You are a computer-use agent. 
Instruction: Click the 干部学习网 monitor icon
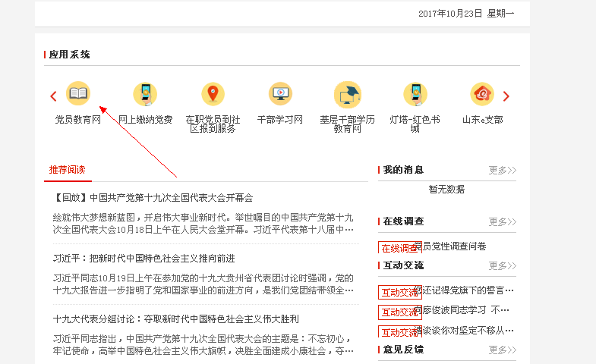pyautogui.click(x=280, y=94)
